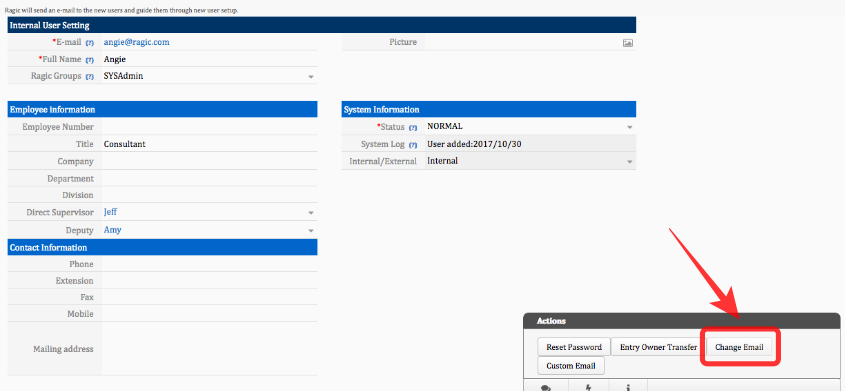
Task: Open the angie@ragic.com email link
Action: [x=136, y=42]
